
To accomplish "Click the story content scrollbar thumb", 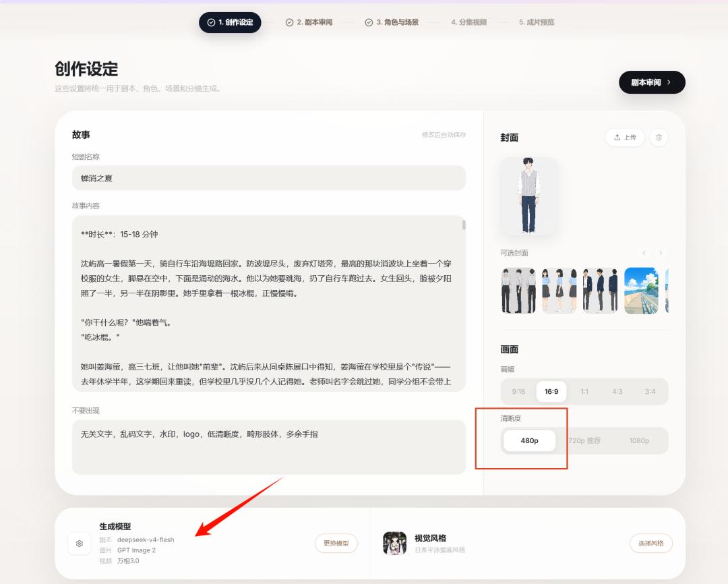I will click(x=464, y=225).
